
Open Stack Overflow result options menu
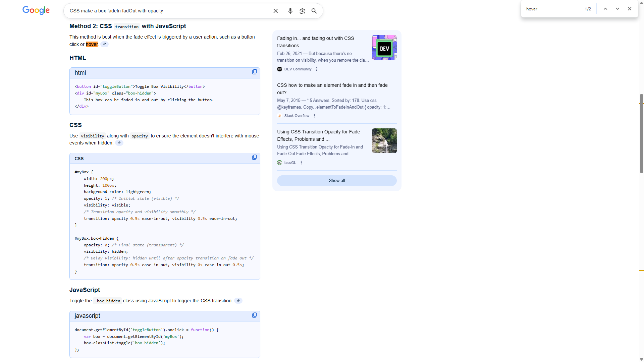(314, 116)
